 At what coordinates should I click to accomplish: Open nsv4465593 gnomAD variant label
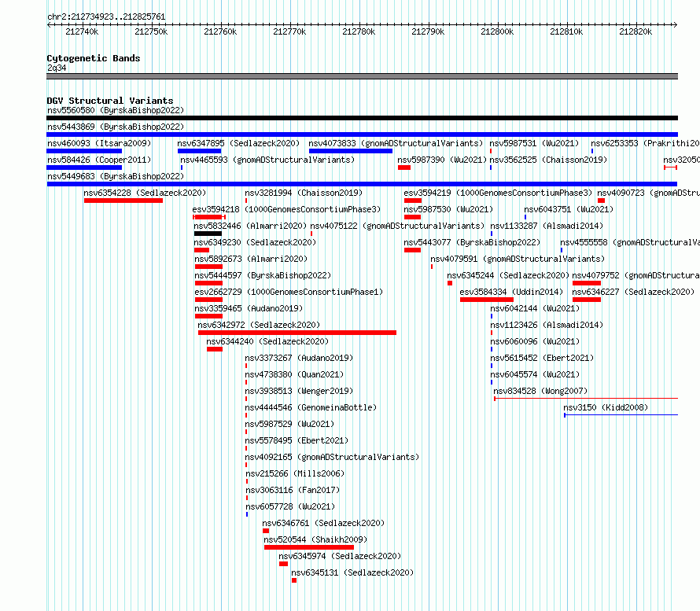click(267, 160)
